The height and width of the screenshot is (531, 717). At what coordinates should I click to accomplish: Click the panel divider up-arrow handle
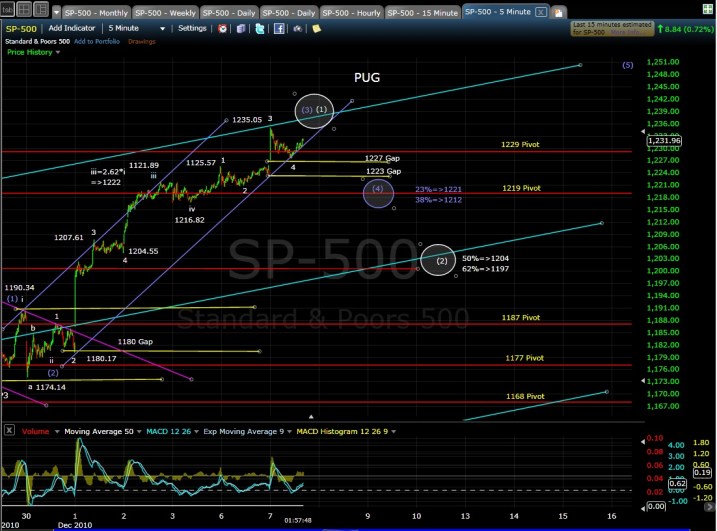click(x=311, y=417)
